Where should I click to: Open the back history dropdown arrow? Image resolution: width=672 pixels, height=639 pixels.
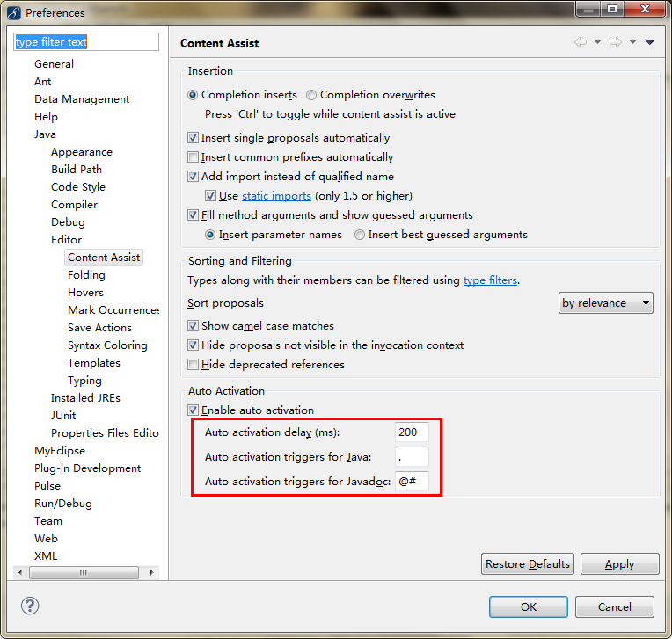(597, 42)
